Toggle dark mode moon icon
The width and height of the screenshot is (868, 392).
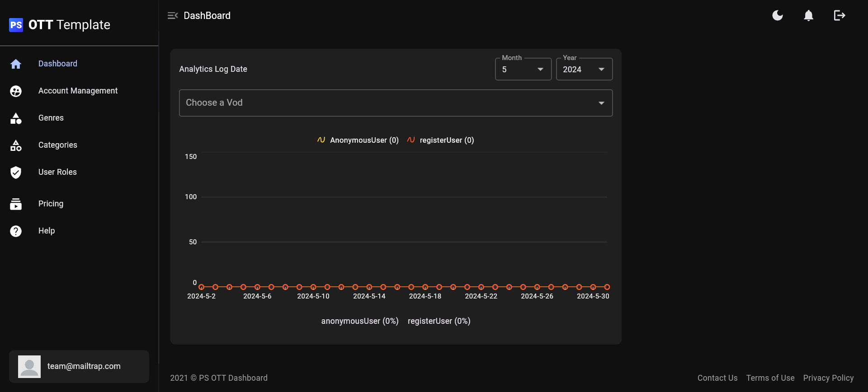coord(778,16)
